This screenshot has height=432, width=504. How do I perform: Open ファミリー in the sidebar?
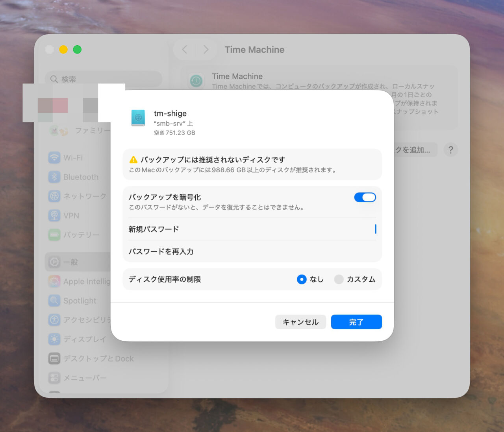[80, 131]
